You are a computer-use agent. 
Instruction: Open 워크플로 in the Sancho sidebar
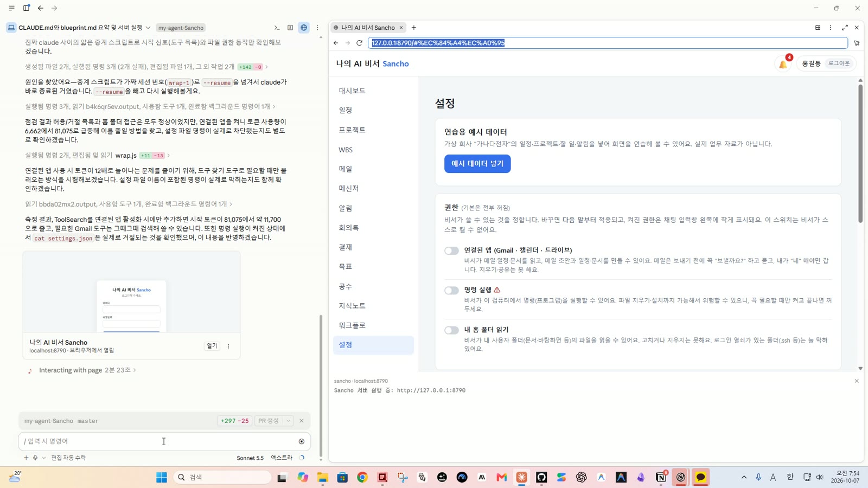(x=373, y=325)
